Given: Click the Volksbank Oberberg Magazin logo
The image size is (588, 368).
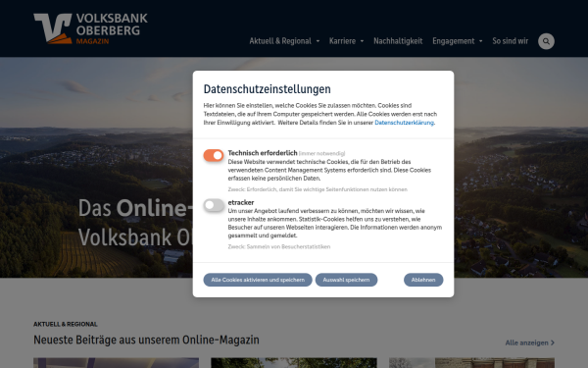Looking at the screenshot, I should click(x=90, y=28).
